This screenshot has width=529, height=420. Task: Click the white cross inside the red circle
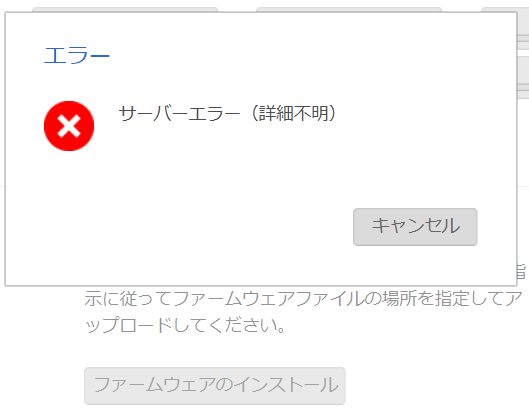[x=69, y=126]
